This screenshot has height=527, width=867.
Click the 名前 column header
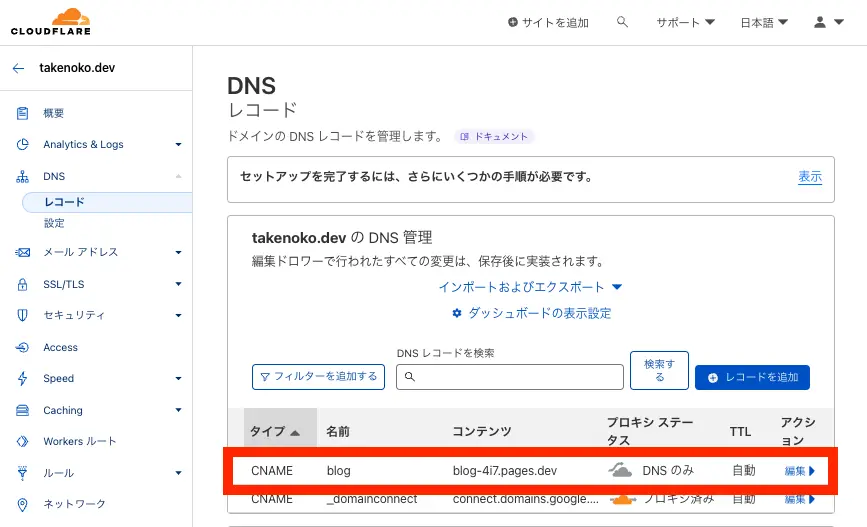click(338, 431)
